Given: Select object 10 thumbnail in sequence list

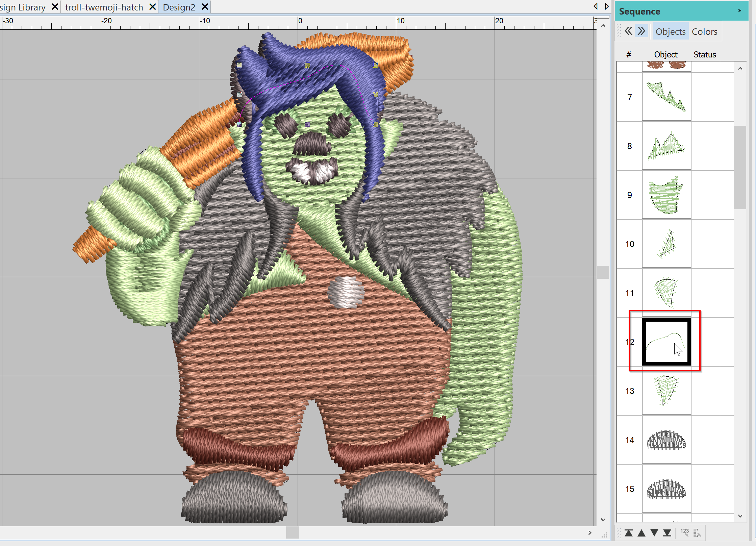Looking at the screenshot, I should pyautogui.click(x=666, y=244).
